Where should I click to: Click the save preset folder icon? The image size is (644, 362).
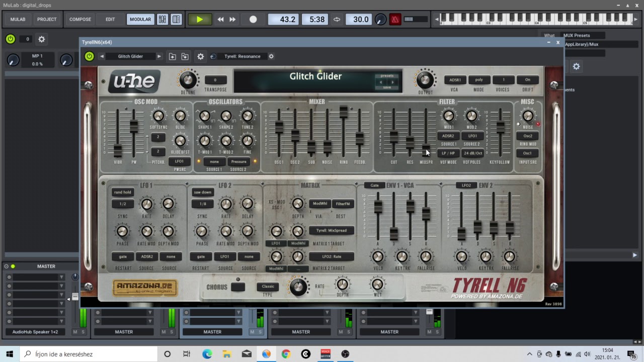point(185,56)
